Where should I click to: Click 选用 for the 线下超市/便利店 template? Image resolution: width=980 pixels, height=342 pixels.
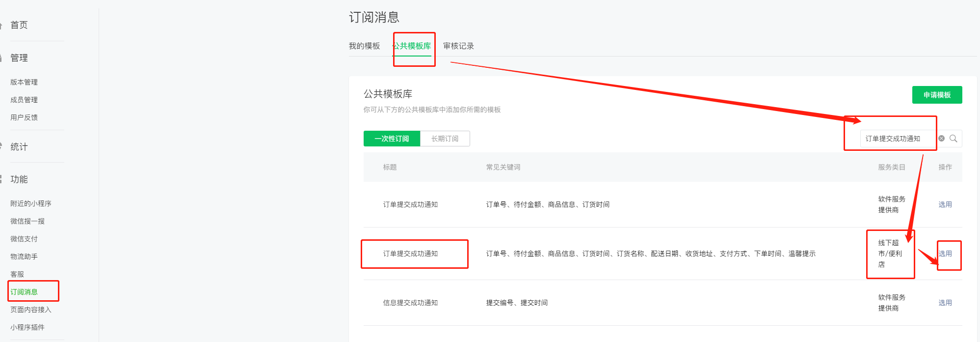pos(945,254)
